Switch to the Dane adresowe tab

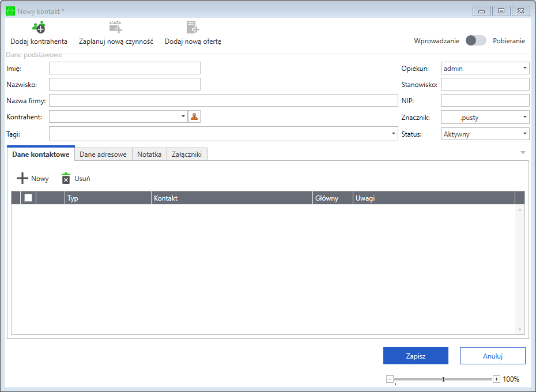(x=103, y=154)
